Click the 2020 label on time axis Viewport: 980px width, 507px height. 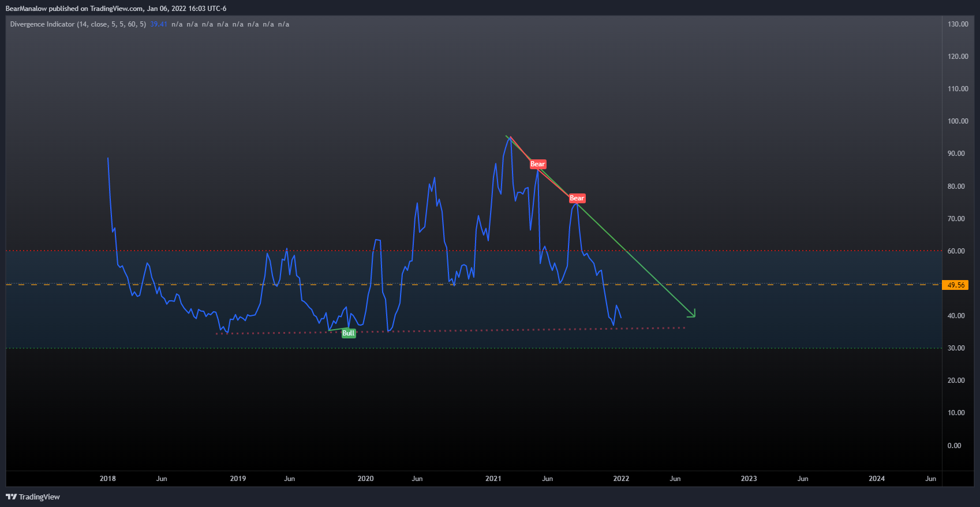[x=366, y=479]
